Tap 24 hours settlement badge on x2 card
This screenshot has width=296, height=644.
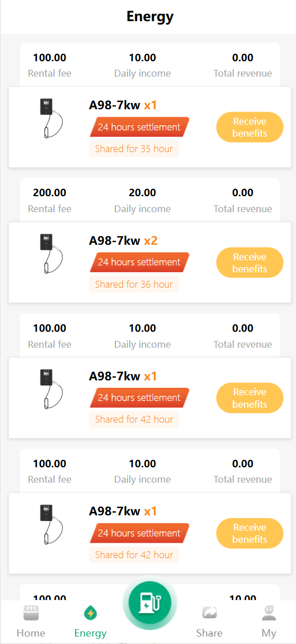tap(139, 262)
